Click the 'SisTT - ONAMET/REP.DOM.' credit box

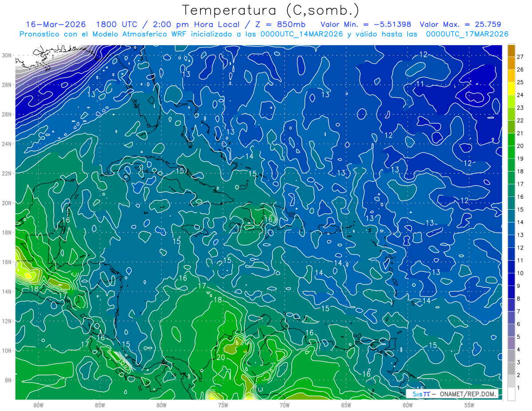[x=452, y=393]
